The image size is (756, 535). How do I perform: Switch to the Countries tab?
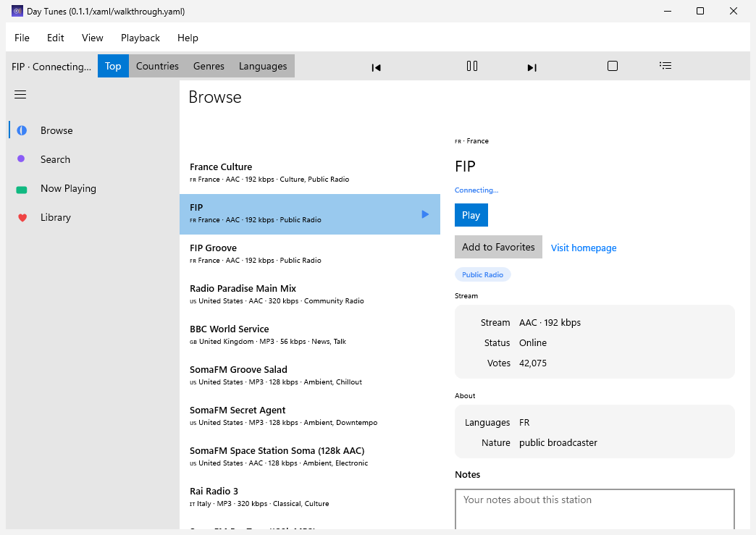point(157,66)
